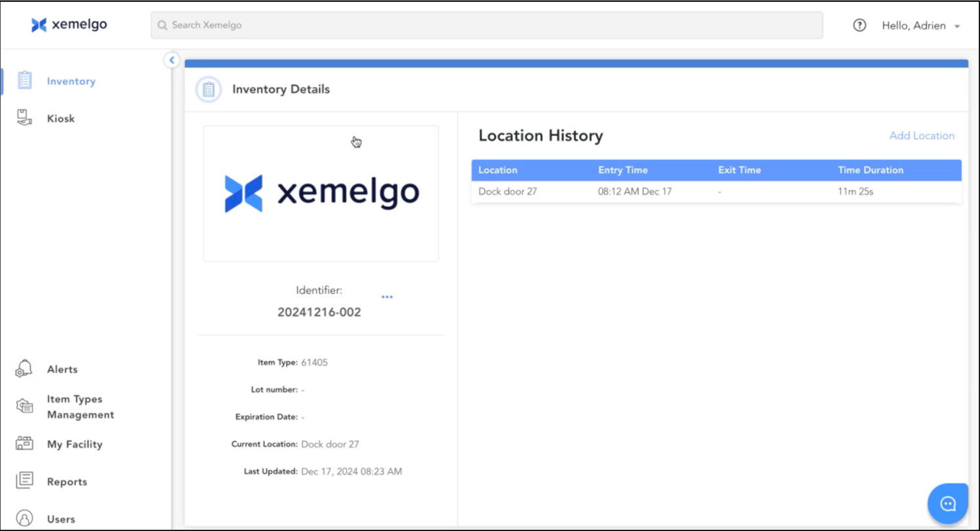Click the 11m 25s duration cell
Viewport: 980px width, 531px height.
coord(855,192)
